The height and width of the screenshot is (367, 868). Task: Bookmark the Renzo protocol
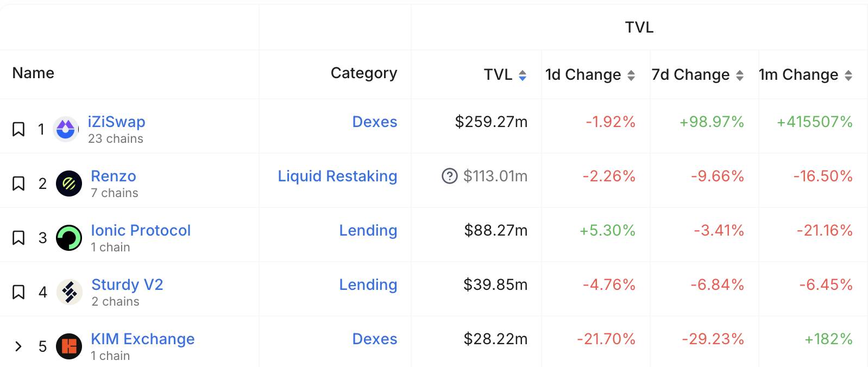pos(18,184)
